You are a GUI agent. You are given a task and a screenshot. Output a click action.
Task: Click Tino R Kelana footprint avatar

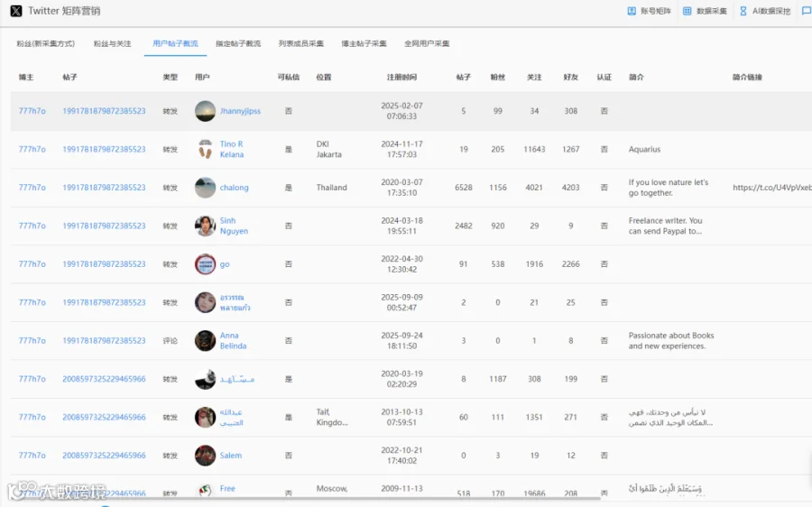click(x=205, y=149)
